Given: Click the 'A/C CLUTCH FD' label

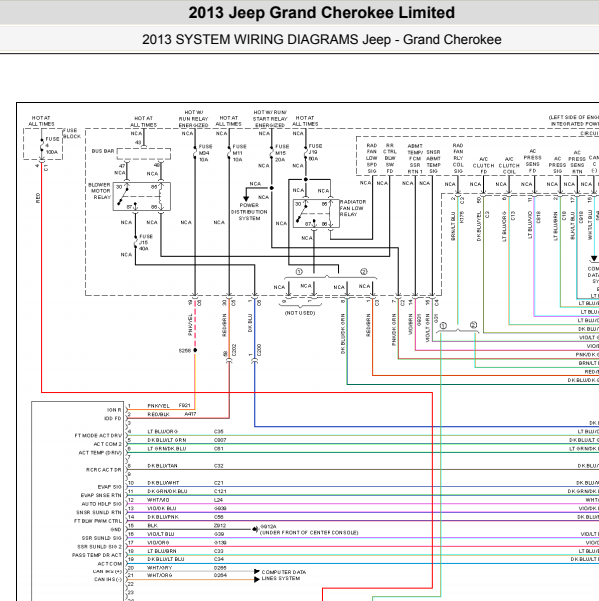Looking at the screenshot, I should (484, 166).
